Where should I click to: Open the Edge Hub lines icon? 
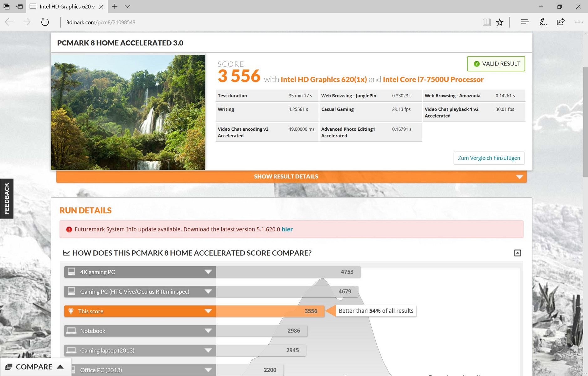(x=525, y=22)
